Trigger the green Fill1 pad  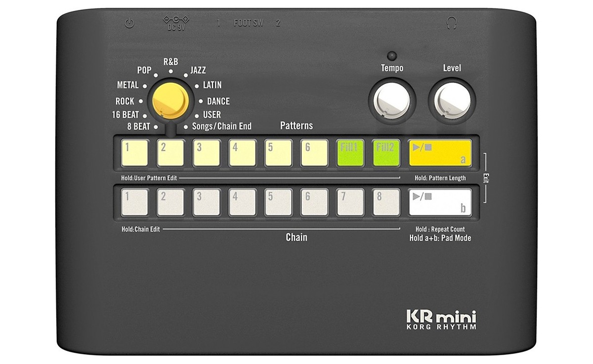[350, 153]
